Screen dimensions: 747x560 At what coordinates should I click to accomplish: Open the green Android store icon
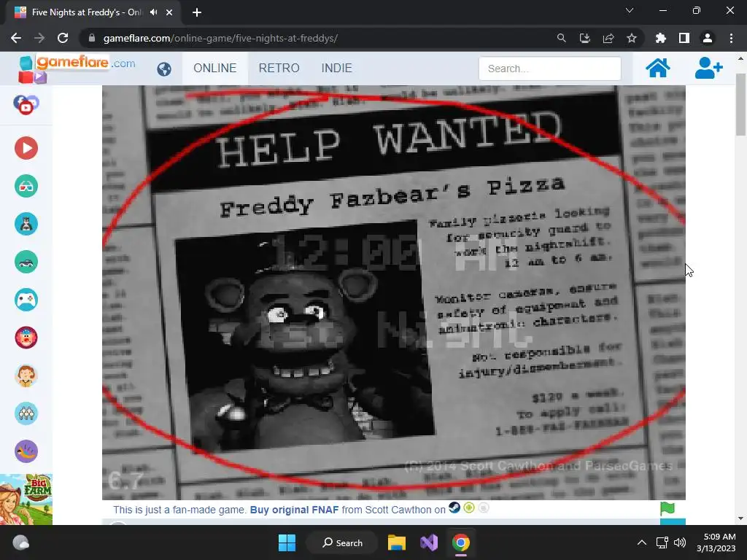click(469, 508)
